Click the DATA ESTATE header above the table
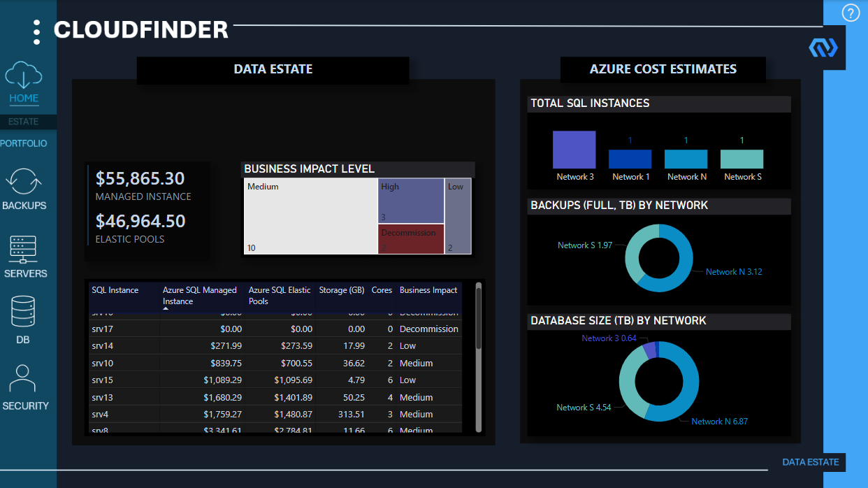The width and height of the screenshot is (868, 488). pos(273,69)
